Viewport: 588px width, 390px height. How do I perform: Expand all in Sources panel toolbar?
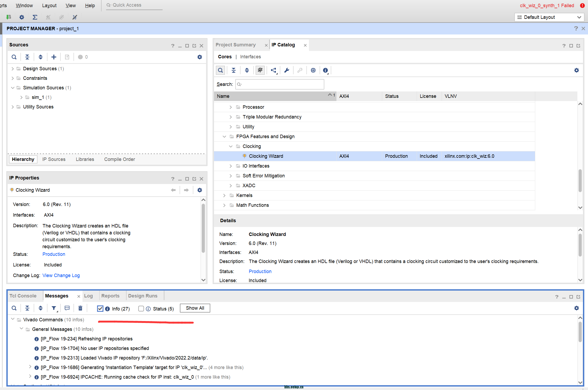click(41, 57)
